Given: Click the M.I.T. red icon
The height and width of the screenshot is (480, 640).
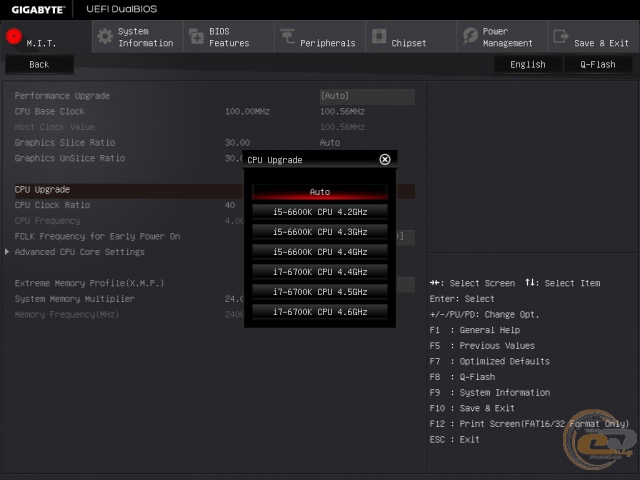Looking at the screenshot, I should 13,37.
